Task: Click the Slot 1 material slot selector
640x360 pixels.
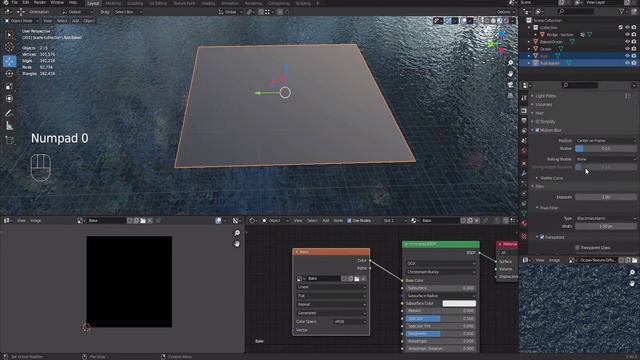Action: click(x=394, y=220)
